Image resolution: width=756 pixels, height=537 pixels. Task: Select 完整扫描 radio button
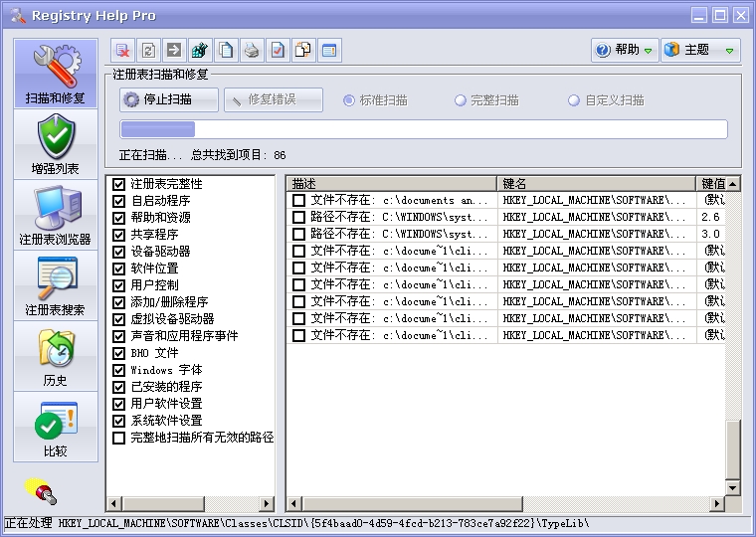click(460, 100)
